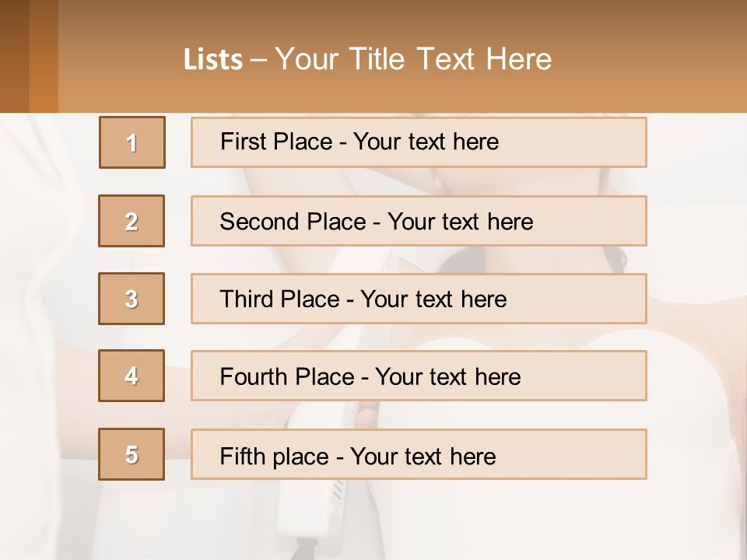Click 'Your Title Text Here' in the title

point(413,59)
